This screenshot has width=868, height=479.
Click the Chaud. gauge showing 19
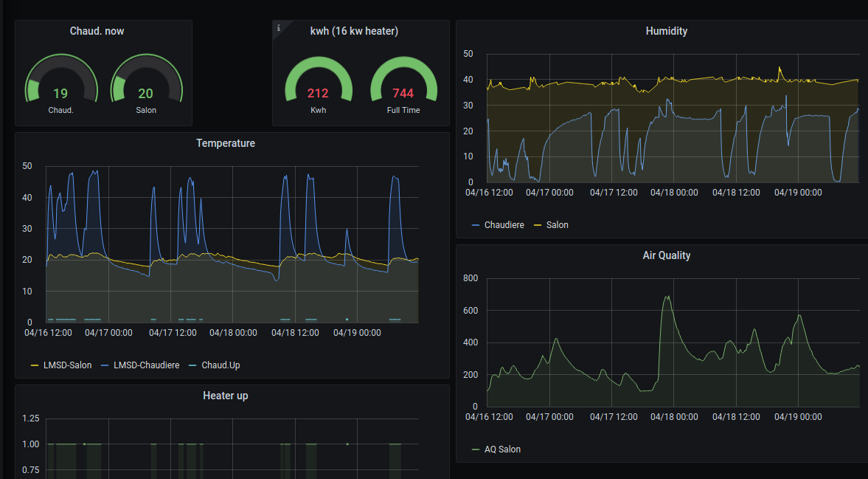[x=61, y=79]
